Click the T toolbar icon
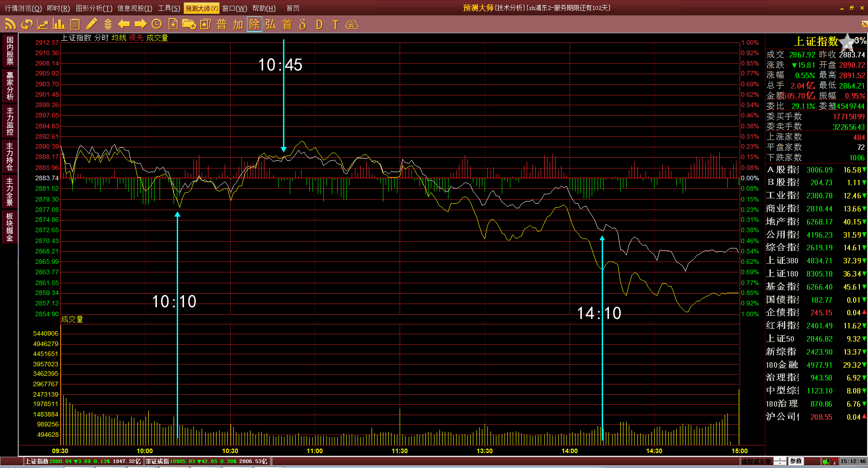Viewport: 868px width, 468px height. tap(335, 24)
